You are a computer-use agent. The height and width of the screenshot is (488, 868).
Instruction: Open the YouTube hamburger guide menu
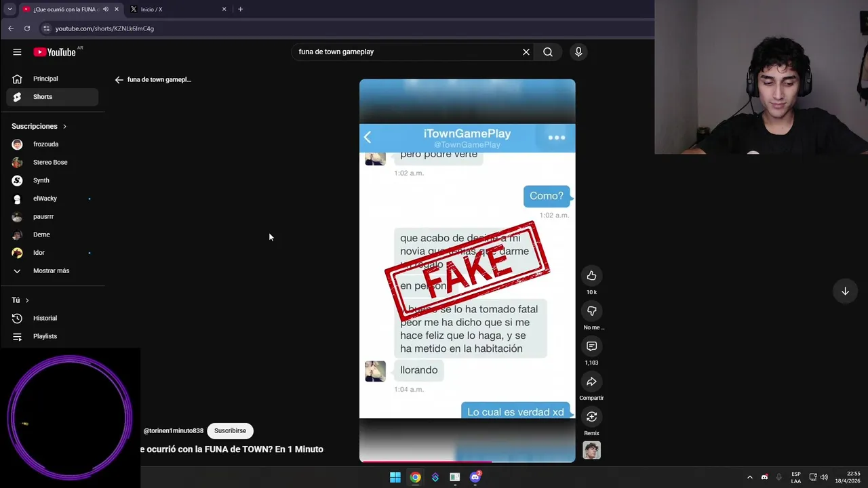17,52
